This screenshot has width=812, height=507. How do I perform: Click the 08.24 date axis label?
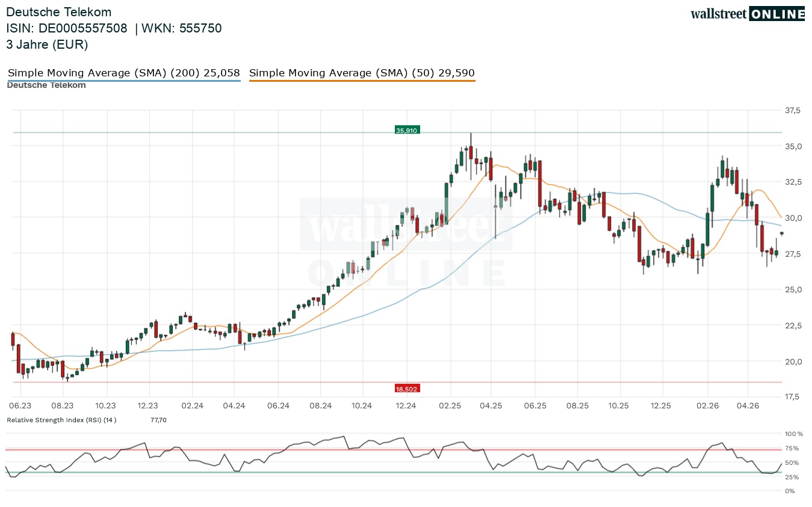321,406
